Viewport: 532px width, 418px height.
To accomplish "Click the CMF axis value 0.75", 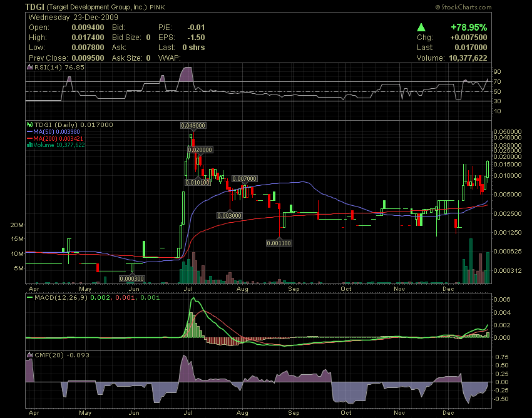I will tap(502, 357).
